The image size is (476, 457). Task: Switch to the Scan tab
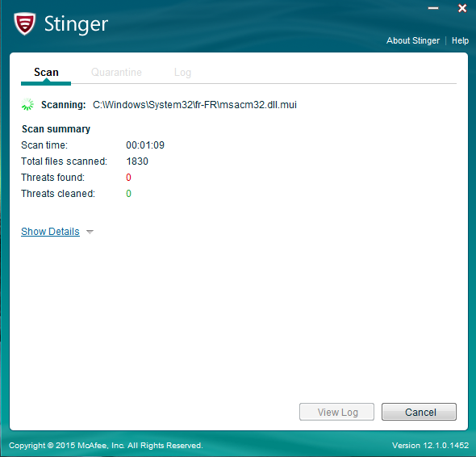click(x=46, y=73)
